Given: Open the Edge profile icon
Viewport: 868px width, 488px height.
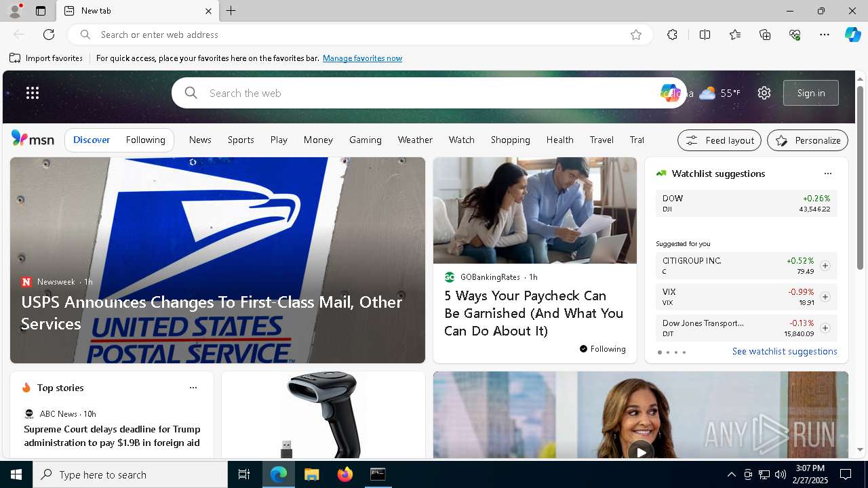Looking at the screenshot, I should point(14,11).
